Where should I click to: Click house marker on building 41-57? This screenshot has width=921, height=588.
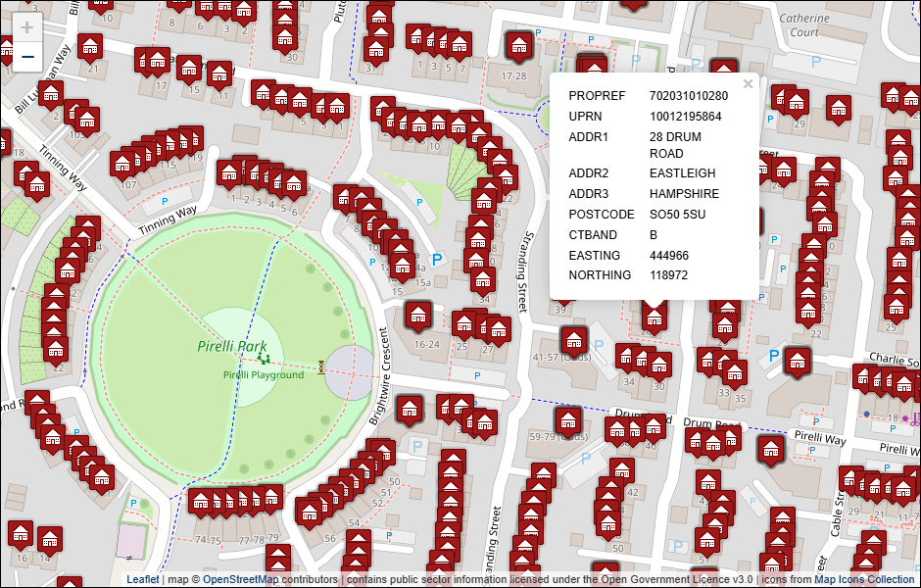coord(574,340)
